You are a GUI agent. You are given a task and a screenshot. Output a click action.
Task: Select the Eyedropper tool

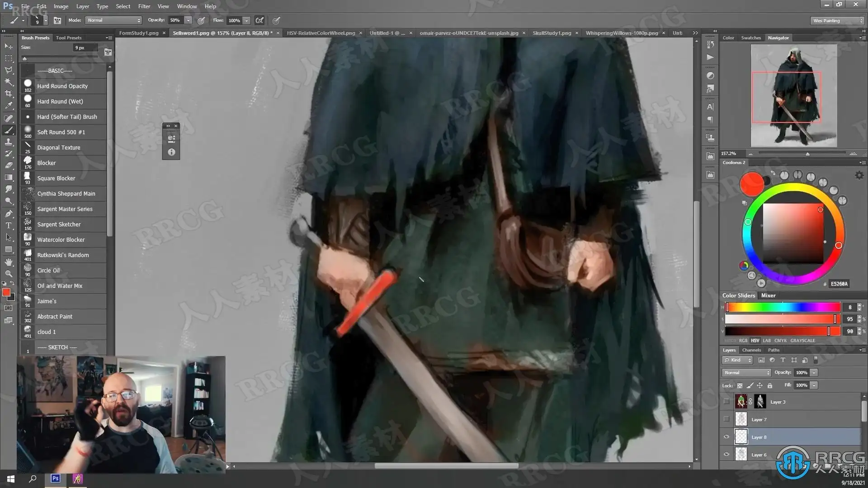tap(9, 106)
